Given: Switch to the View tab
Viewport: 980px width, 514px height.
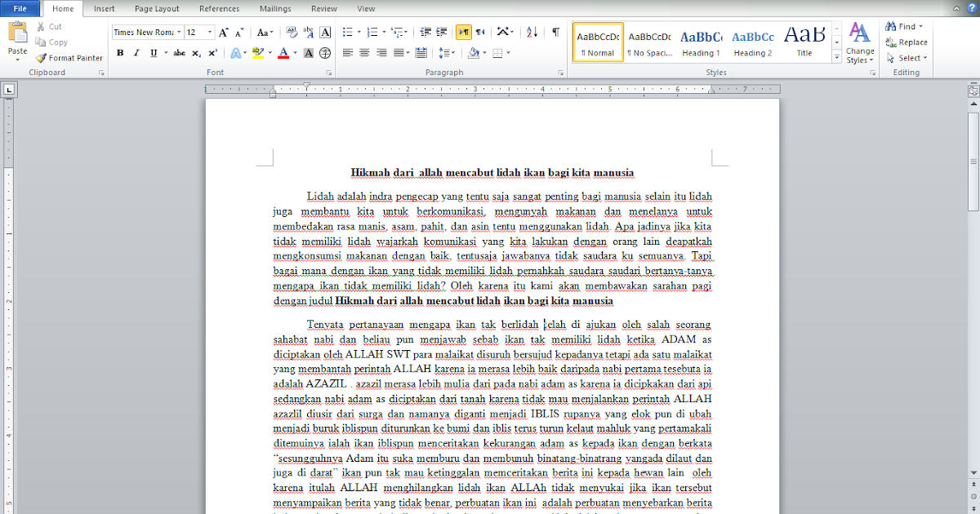Looking at the screenshot, I should (x=366, y=8).
